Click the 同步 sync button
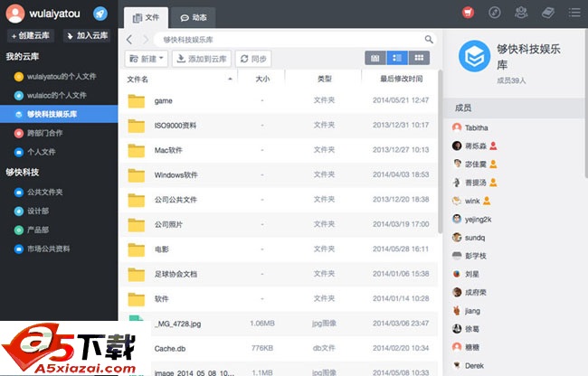Screen dimensions: 588x376 pyautogui.click(x=253, y=59)
